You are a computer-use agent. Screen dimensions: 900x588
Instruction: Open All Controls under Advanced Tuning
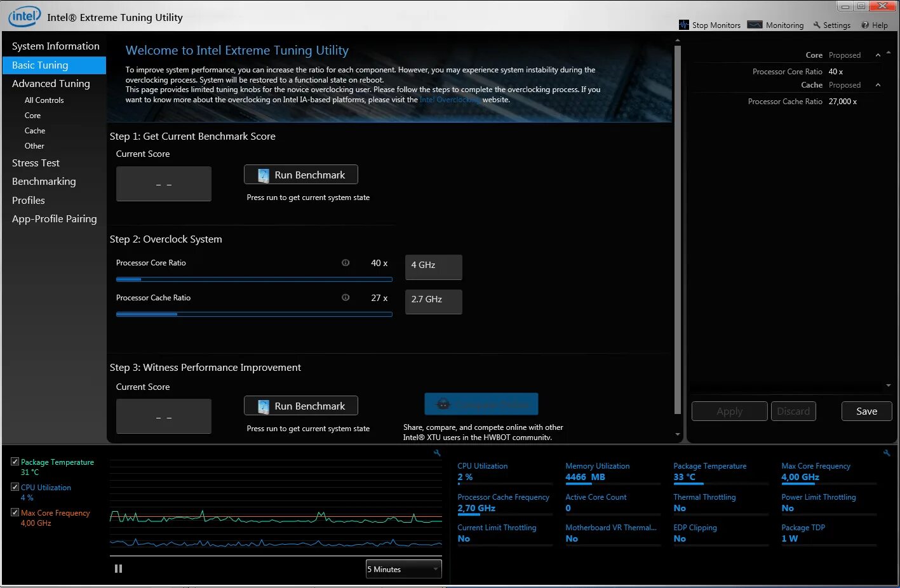click(x=44, y=100)
